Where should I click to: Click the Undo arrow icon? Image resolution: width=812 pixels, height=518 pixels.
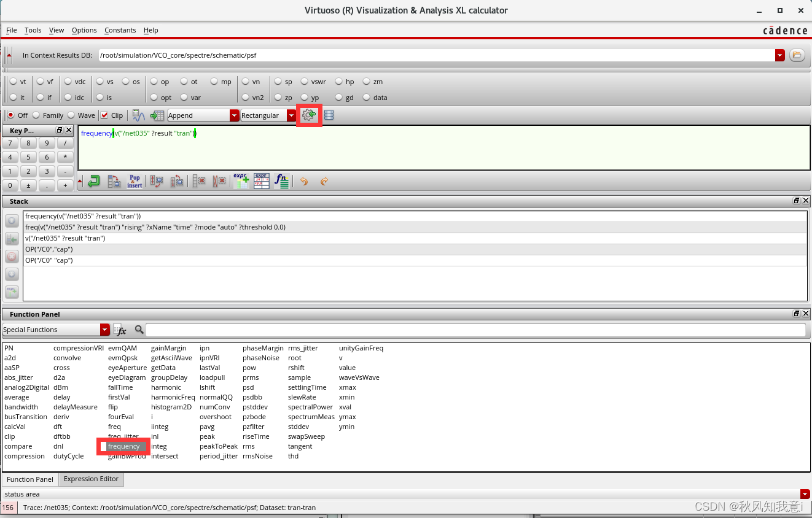click(x=304, y=182)
